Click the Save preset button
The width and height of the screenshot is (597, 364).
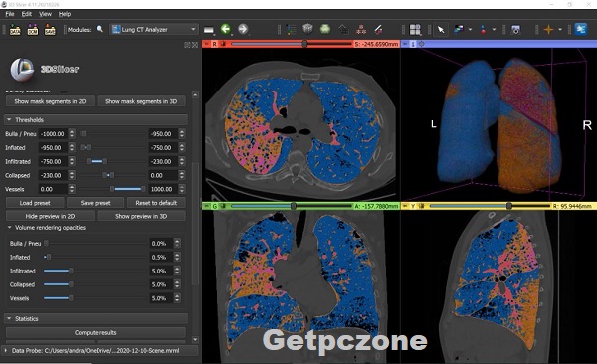click(x=96, y=203)
